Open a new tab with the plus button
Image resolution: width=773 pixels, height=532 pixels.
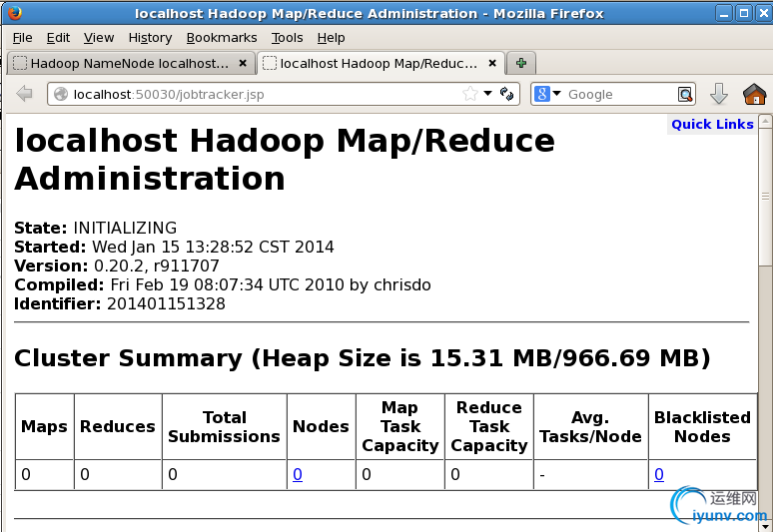point(521,63)
